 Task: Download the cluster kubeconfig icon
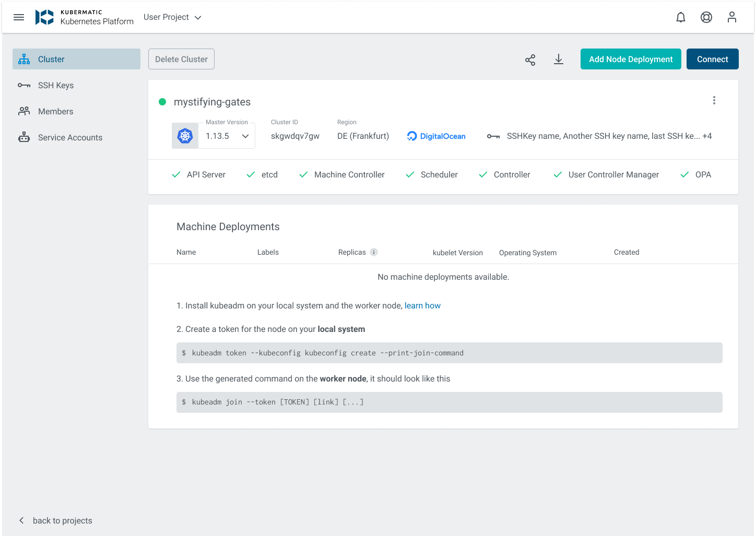click(559, 59)
